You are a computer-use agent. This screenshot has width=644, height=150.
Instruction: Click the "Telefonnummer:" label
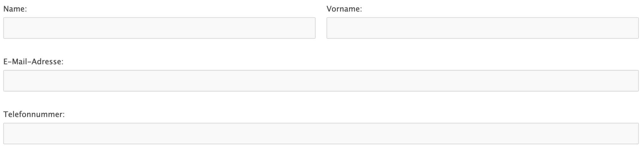coord(34,114)
